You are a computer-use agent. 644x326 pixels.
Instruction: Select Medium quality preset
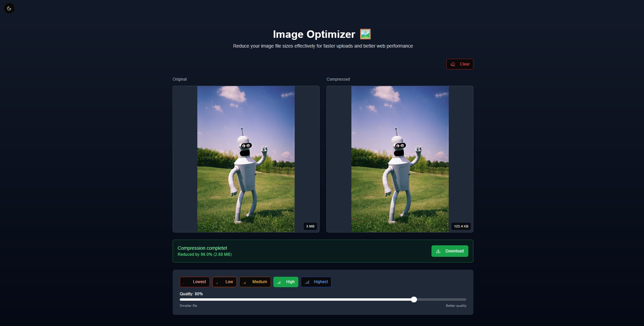255,282
